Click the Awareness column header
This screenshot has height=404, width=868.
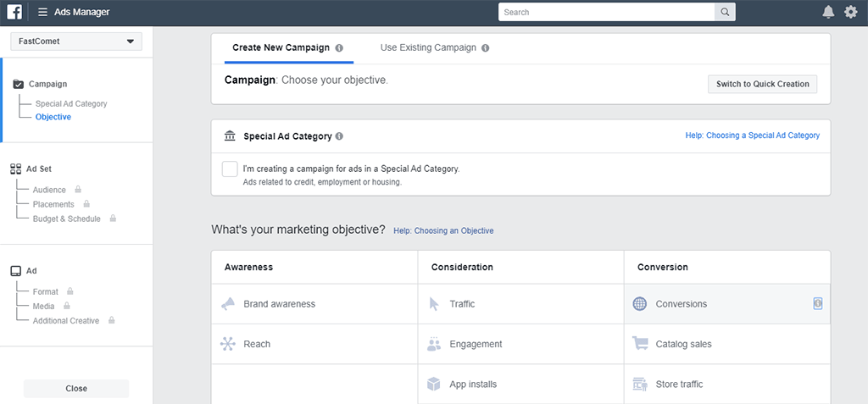click(248, 268)
